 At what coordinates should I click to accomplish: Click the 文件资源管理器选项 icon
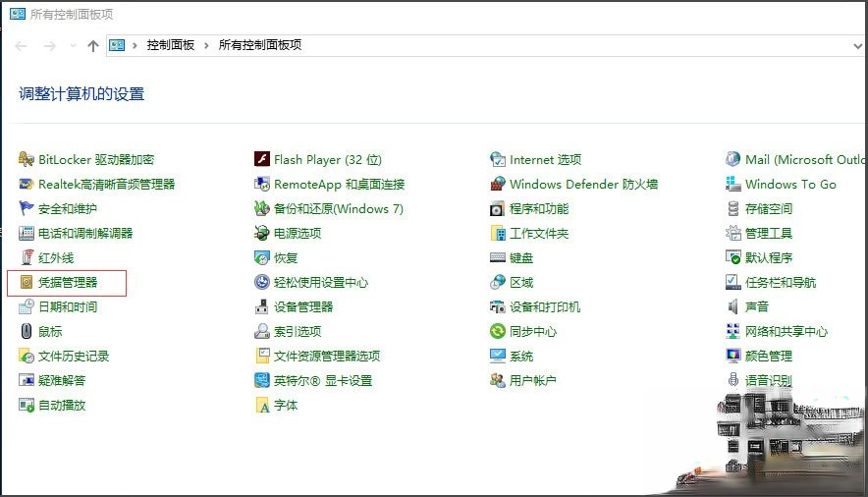pos(262,356)
